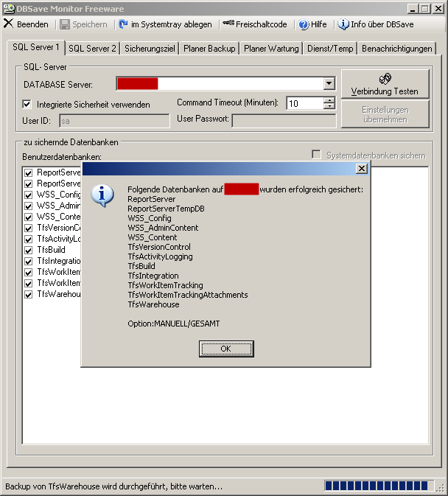Click the Beenden X icon
This screenshot has width=448, height=496.
pyautogui.click(x=9, y=24)
